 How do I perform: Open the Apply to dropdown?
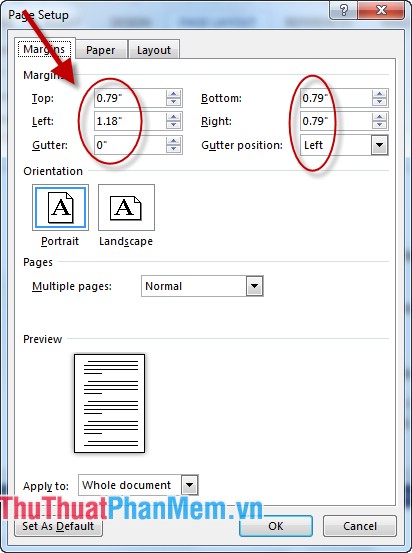pyautogui.click(x=190, y=485)
